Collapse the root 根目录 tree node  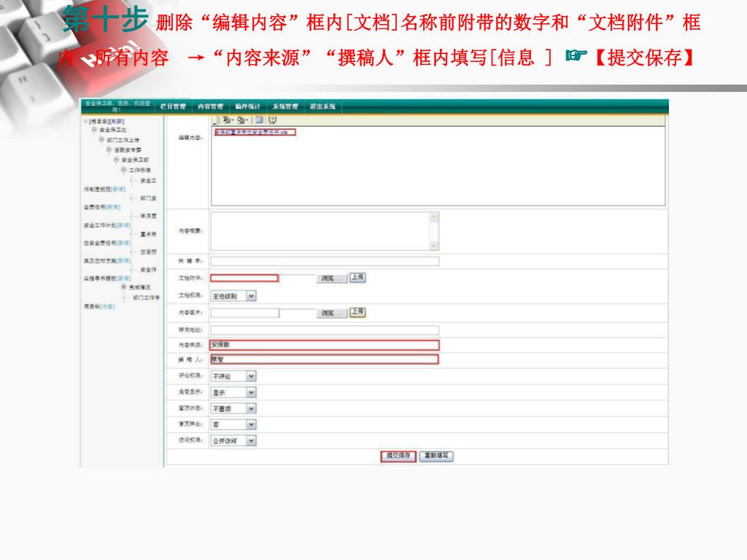pos(86,122)
